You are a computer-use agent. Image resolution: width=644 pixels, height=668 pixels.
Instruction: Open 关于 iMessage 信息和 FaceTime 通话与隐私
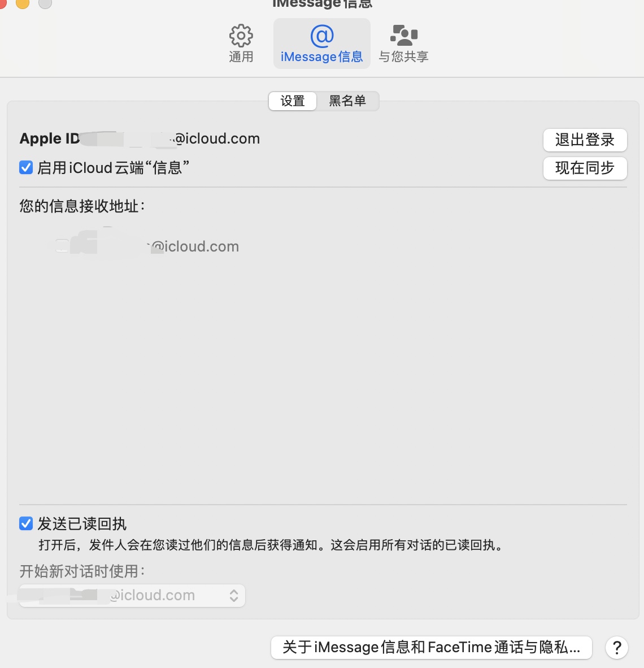[x=431, y=648]
